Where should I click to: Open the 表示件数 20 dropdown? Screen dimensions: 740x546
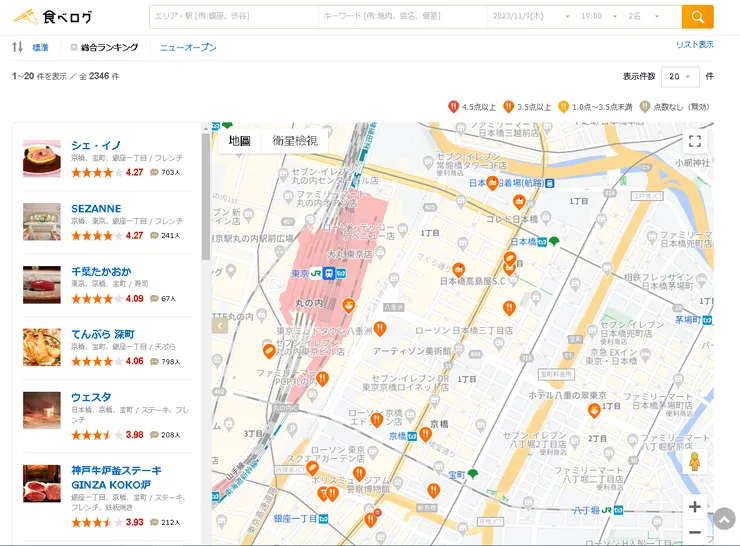[x=680, y=76]
